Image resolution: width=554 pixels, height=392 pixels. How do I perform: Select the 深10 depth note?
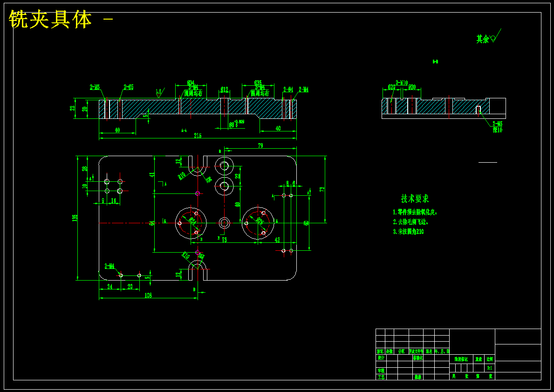[x=498, y=130]
